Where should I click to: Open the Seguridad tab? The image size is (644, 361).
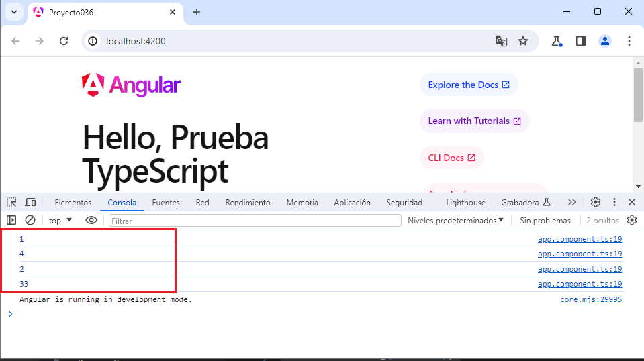[x=404, y=203]
